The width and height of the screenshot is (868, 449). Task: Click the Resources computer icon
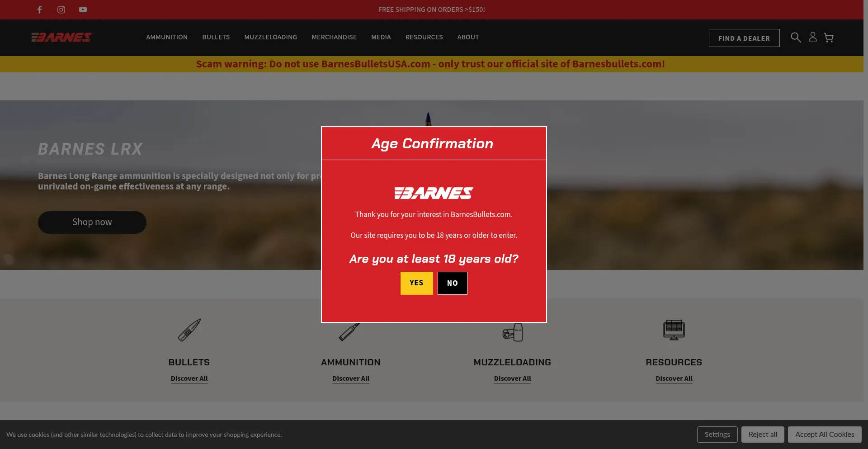tap(674, 330)
